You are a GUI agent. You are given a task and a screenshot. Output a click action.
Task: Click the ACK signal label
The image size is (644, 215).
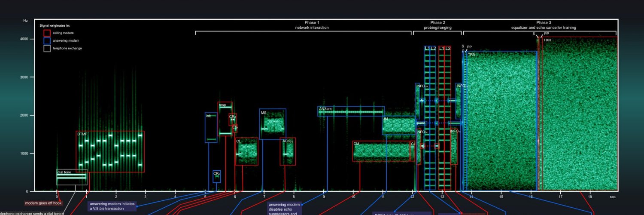point(287,141)
